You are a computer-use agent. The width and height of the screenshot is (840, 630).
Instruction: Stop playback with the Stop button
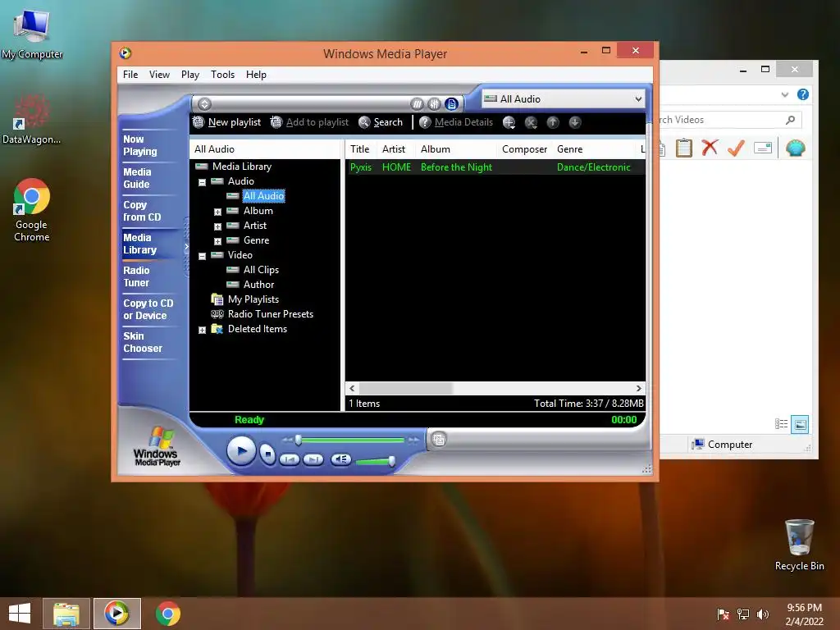click(x=267, y=454)
